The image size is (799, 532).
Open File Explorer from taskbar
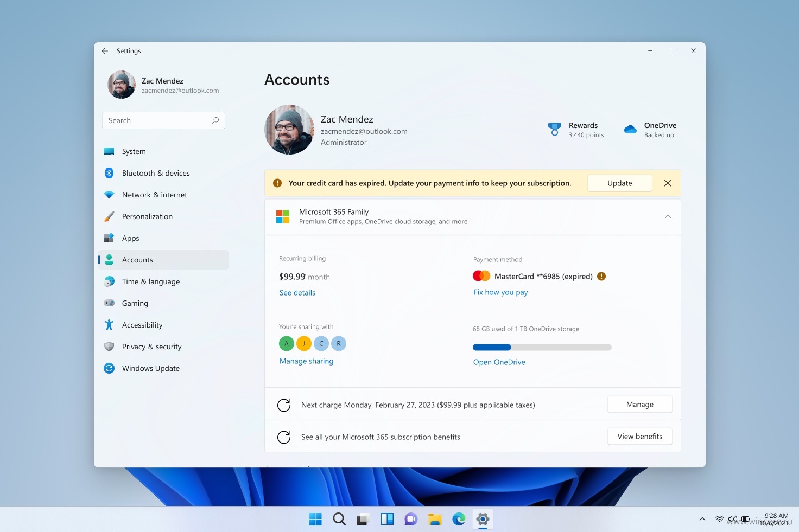[435, 520]
